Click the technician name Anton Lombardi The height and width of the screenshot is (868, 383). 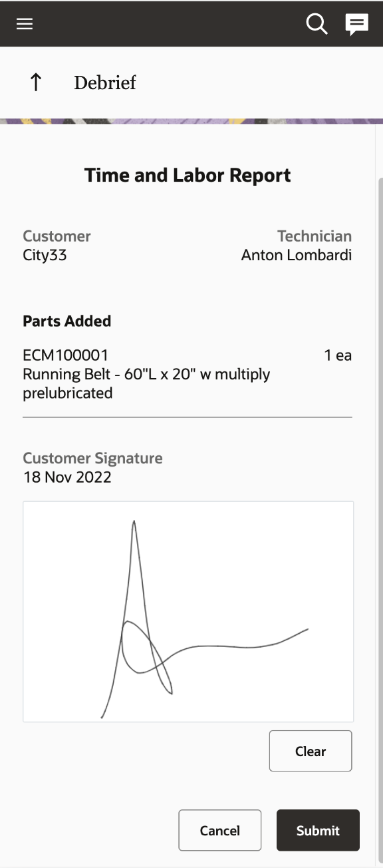tap(297, 255)
